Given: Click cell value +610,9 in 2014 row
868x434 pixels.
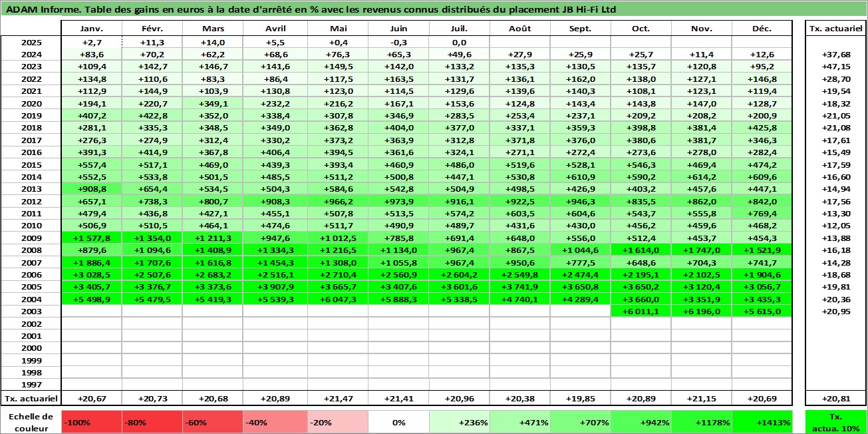Looking at the screenshot, I should tap(580, 177).
